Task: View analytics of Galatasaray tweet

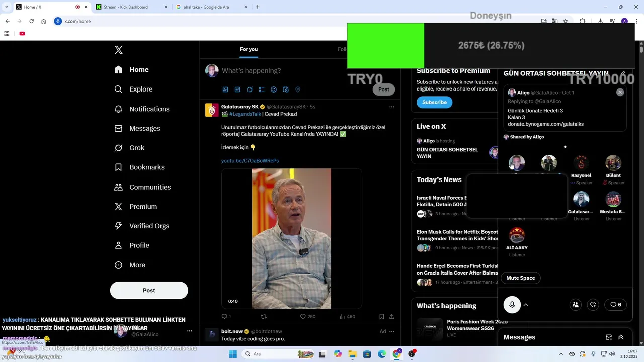Action: coord(347,317)
